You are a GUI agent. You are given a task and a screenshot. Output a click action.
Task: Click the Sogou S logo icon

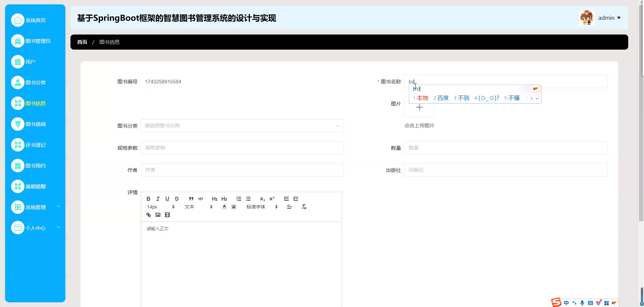pos(556,302)
